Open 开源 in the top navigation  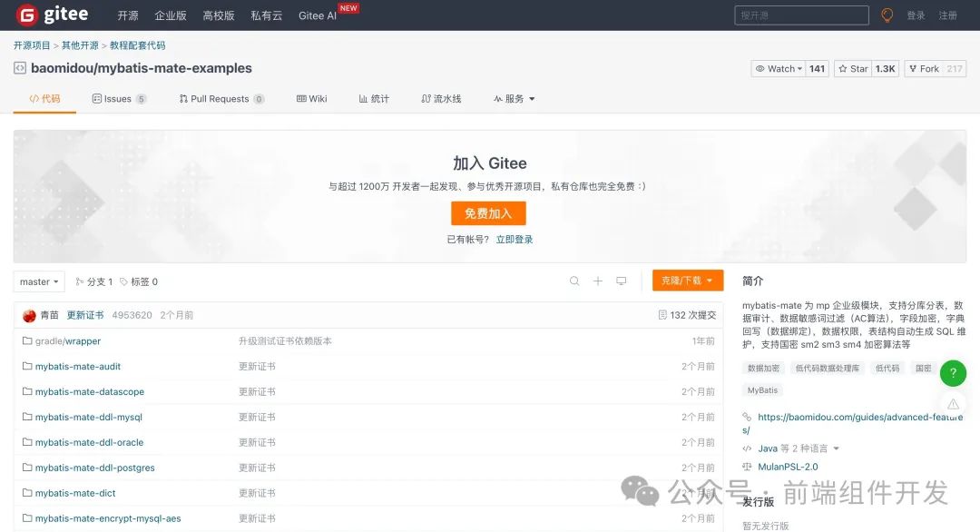tap(128, 15)
